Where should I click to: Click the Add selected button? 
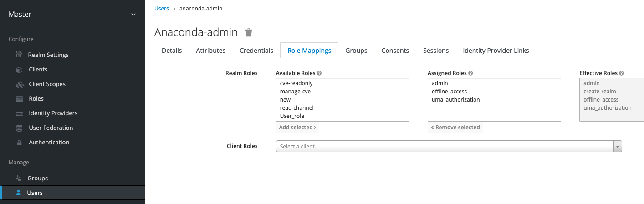tap(297, 127)
